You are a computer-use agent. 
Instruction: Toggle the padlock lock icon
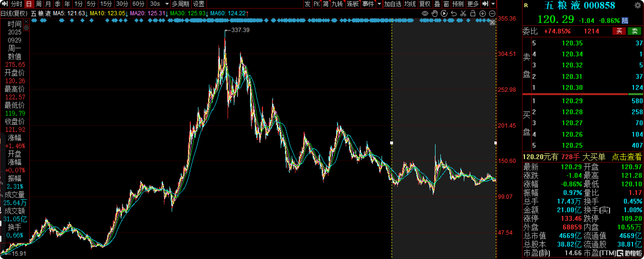tap(473, 13)
